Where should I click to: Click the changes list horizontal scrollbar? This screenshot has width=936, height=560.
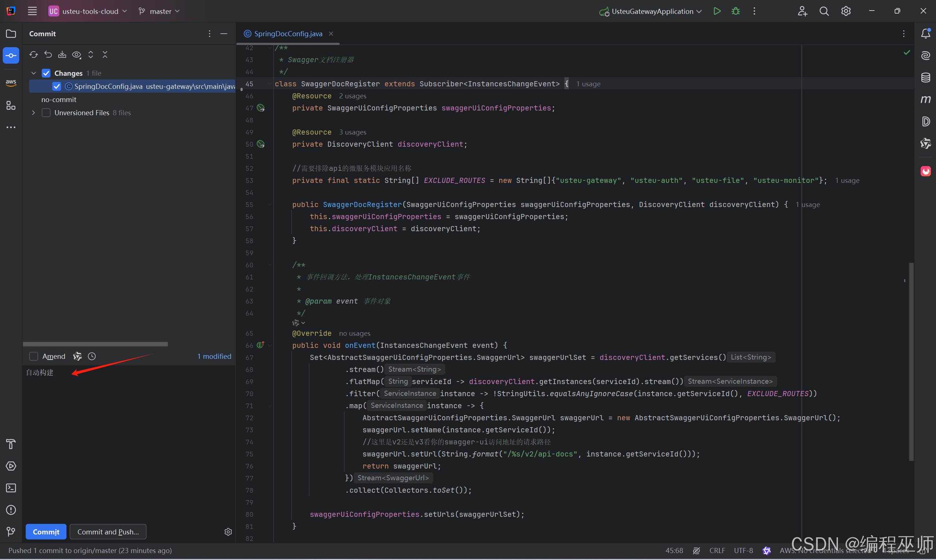95,344
